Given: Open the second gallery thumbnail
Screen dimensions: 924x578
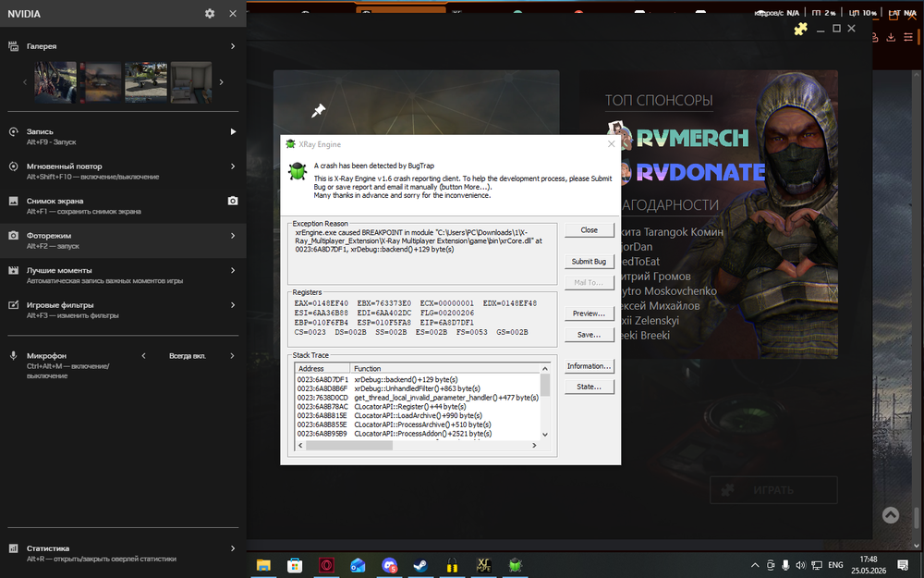Looking at the screenshot, I should [101, 82].
